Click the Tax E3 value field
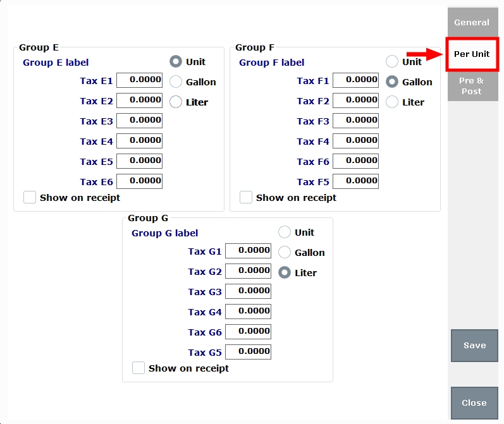 [140, 121]
